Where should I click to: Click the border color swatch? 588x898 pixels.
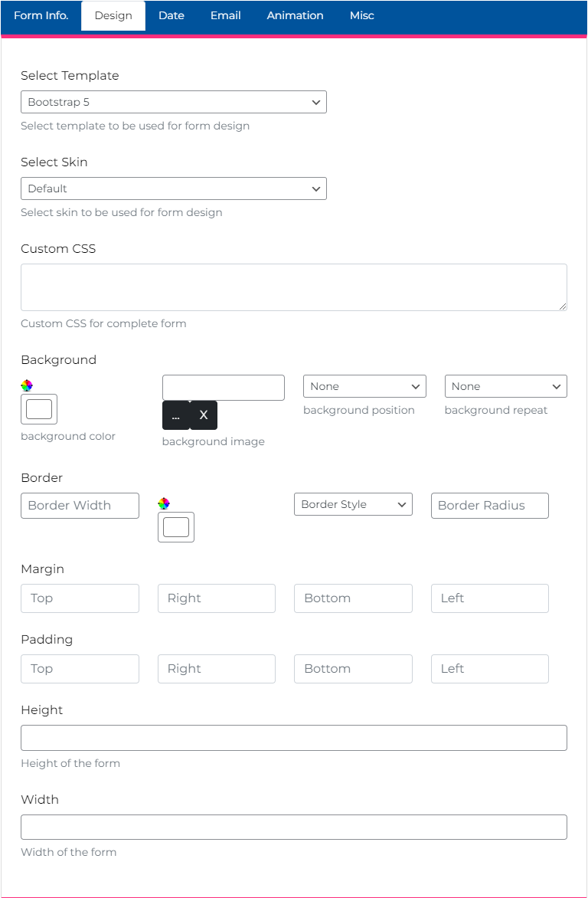(175, 527)
